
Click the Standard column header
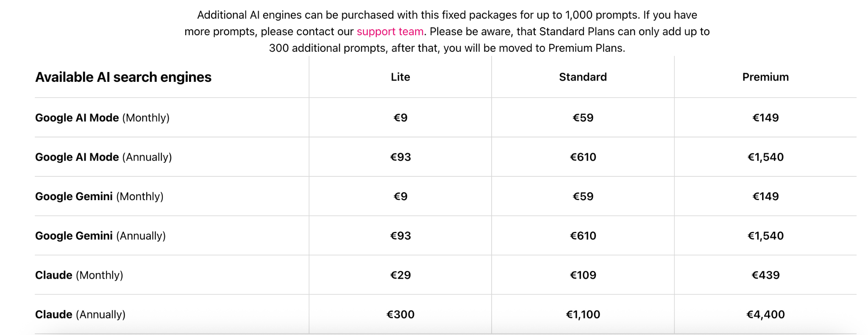[583, 77]
